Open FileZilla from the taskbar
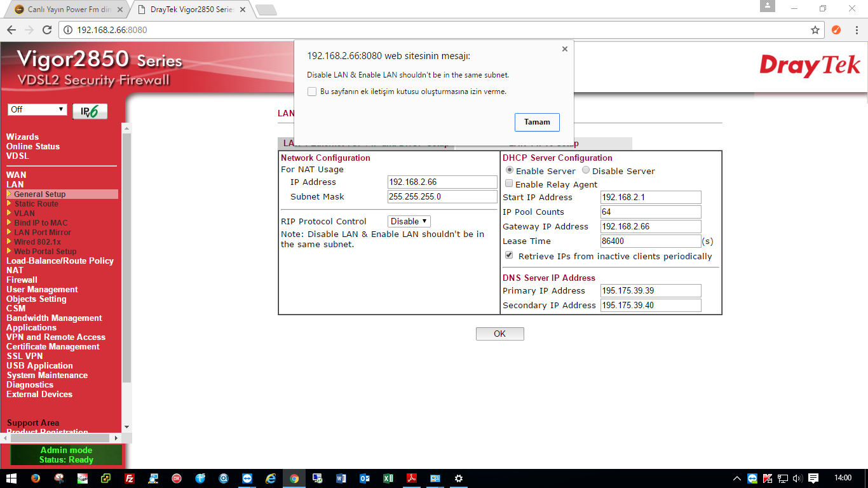 click(129, 478)
